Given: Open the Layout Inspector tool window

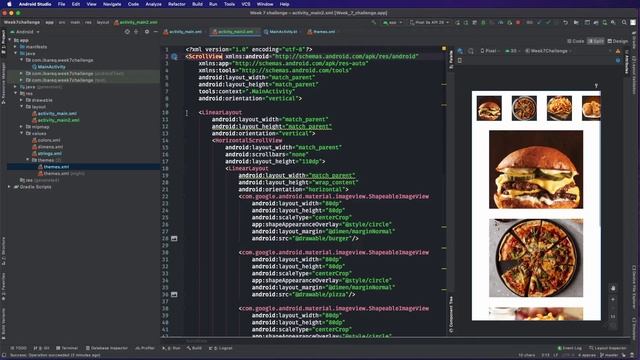Looking at the screenshot, I should point(608,348).
